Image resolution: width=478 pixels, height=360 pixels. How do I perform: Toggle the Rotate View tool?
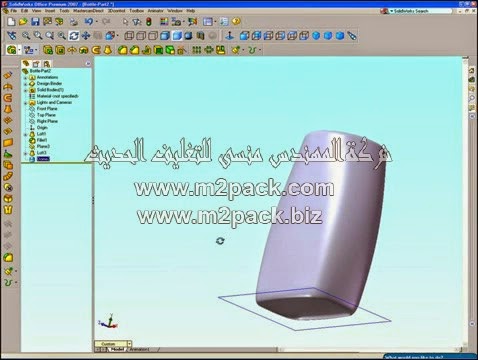click(74, 35)
